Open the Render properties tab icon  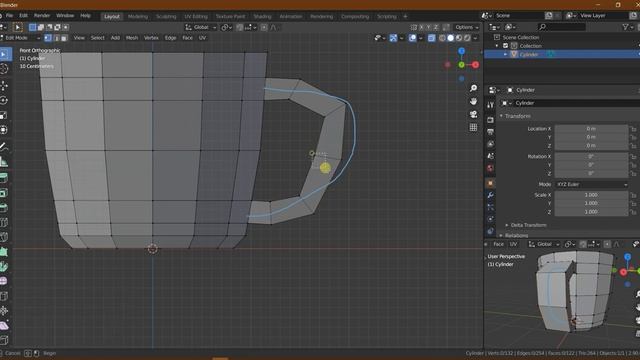[491, 120]
